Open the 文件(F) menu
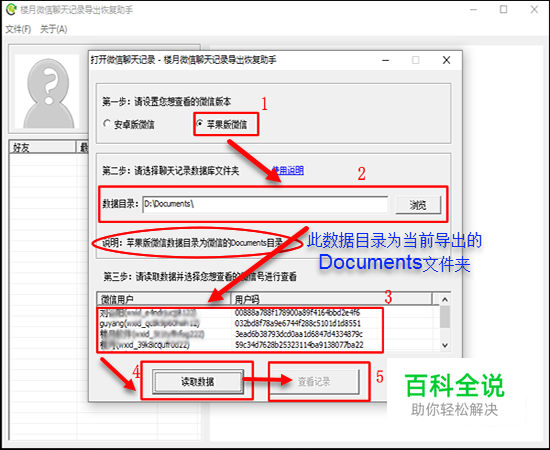Image resolution: width=550 pixels, height=450 pixels. point(18,29)
